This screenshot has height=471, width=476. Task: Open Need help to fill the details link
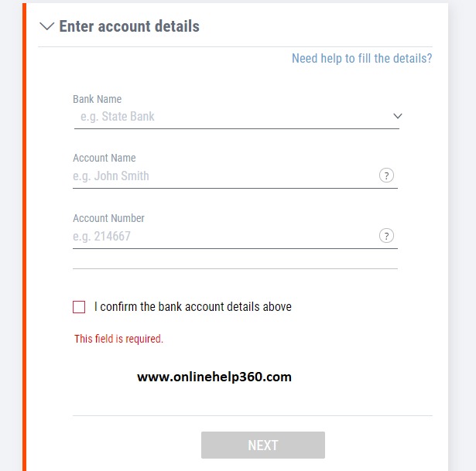coord(362,58)
